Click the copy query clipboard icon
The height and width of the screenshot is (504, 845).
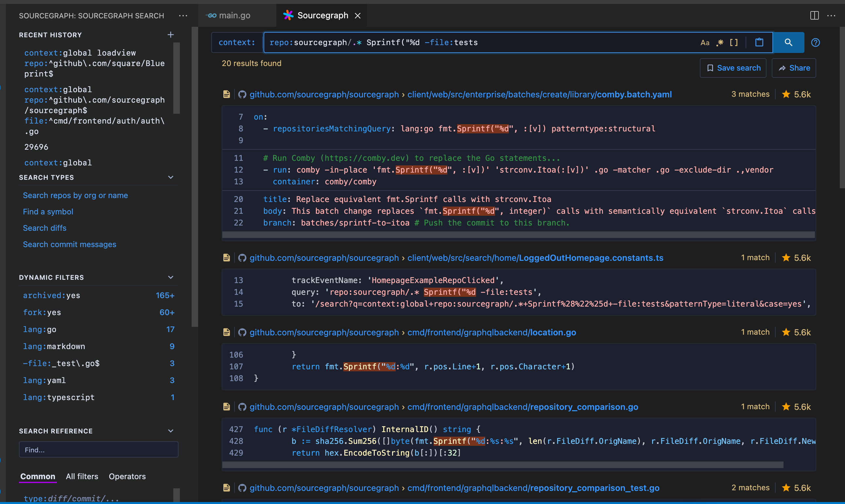759,42
